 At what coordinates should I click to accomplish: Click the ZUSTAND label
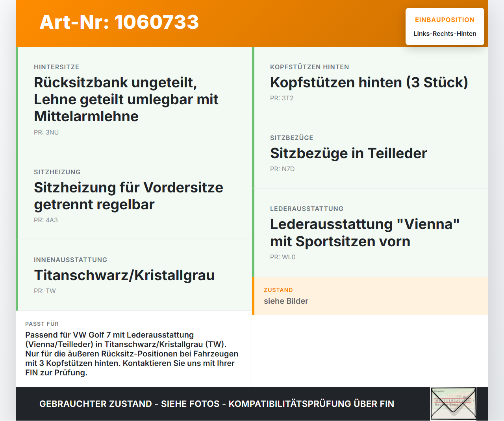click(x=278, y=290)
